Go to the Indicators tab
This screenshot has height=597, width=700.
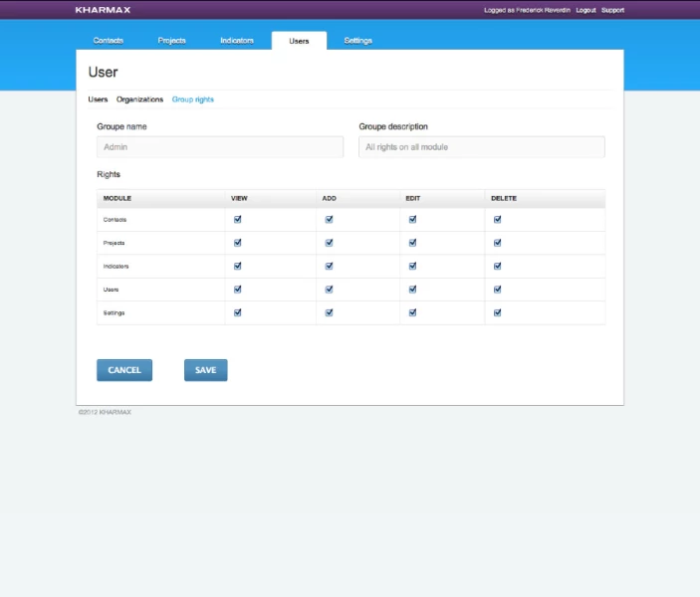pyautogui.click(x=237, y=41)
